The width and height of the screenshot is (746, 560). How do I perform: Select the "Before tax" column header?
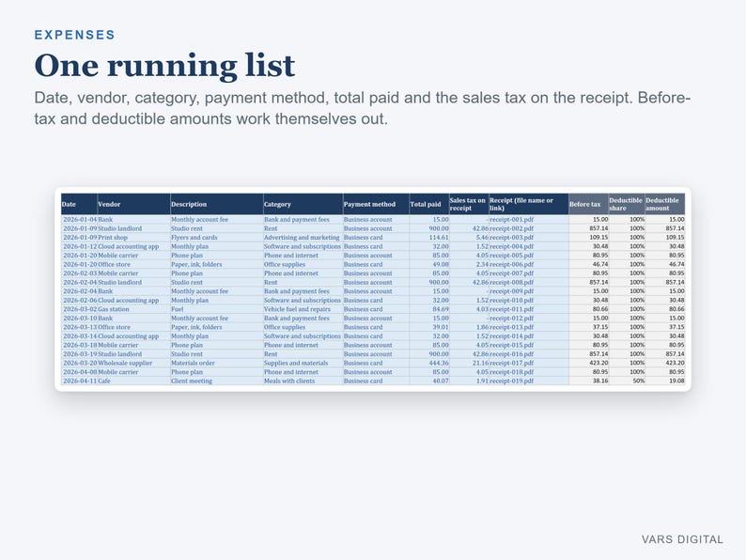click(588, 204)
